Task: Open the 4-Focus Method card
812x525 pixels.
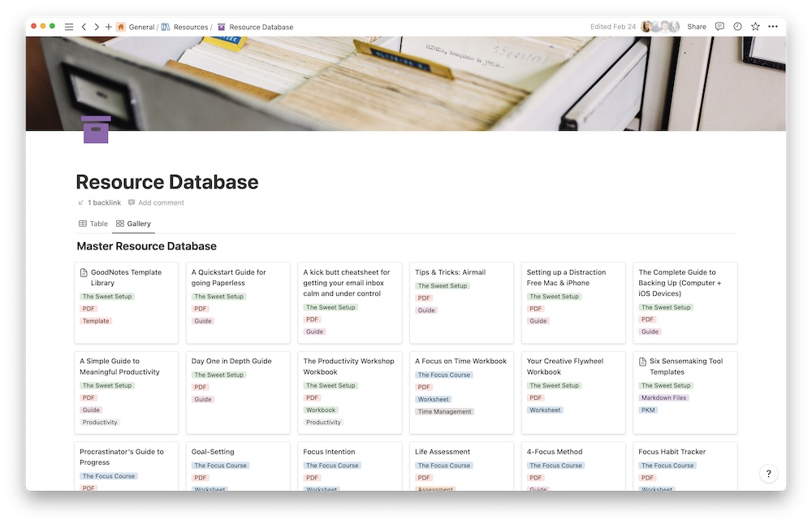Action: click(573, 466)
